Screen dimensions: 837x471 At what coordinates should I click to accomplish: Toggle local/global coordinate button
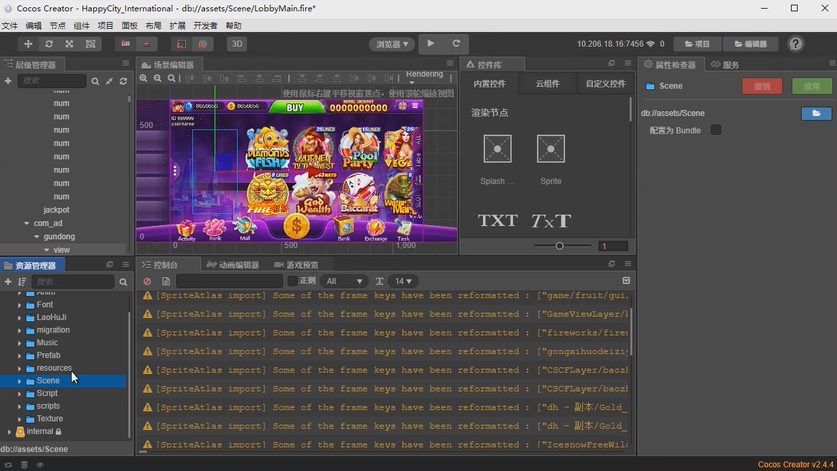146,44
